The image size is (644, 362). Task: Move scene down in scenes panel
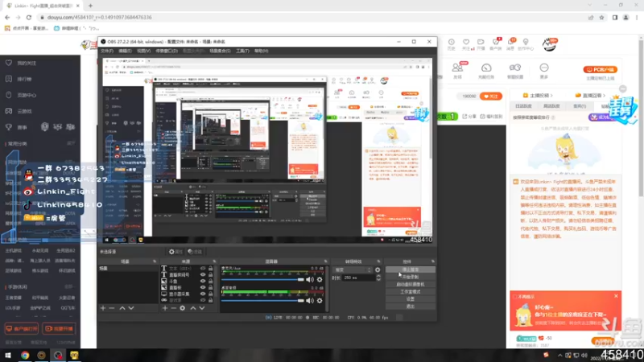131,308
